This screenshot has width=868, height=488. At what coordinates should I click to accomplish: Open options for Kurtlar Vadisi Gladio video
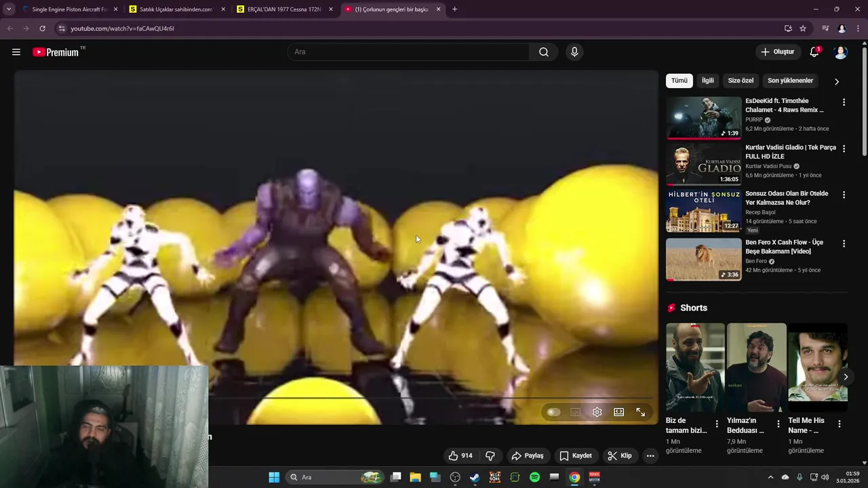tap(844, 148)
